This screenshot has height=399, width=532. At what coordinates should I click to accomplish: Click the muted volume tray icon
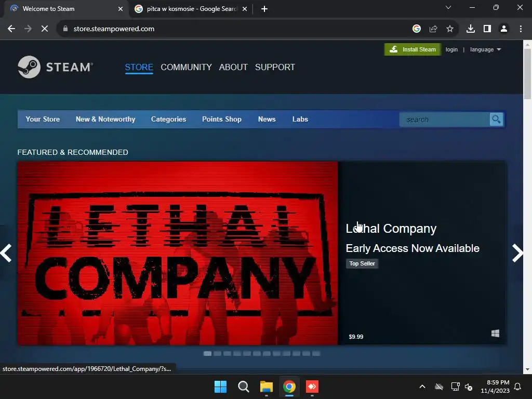pyautogui.click(x=469, y=387)
